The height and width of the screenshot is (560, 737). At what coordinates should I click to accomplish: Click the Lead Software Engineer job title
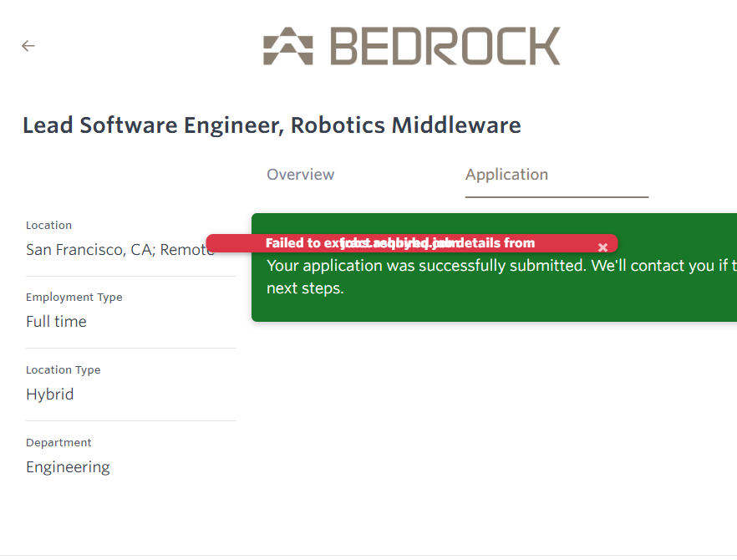pos(272,125)
